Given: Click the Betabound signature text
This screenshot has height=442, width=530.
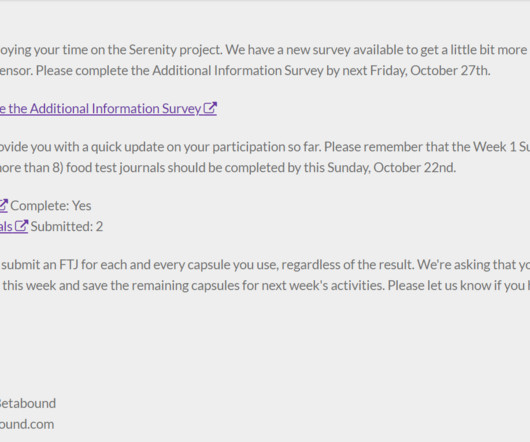Looking at the screenshot, I should click(x=28, y=403).
